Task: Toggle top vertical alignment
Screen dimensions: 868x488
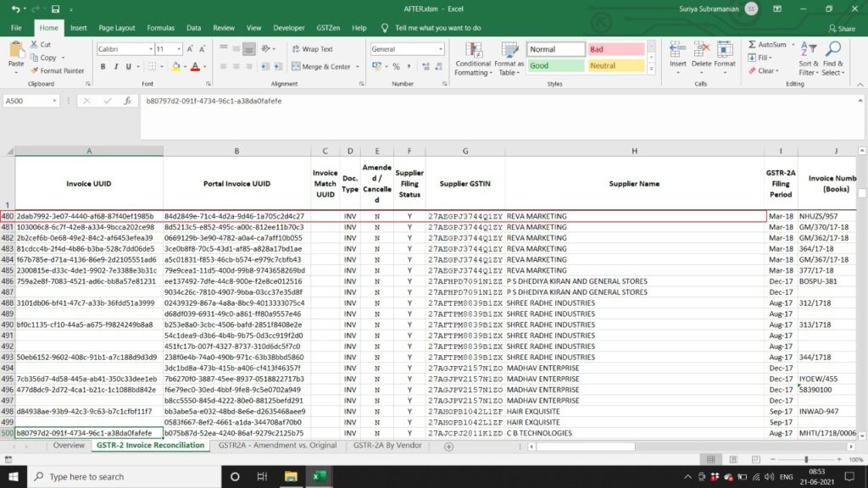Action: pos(224,49)
